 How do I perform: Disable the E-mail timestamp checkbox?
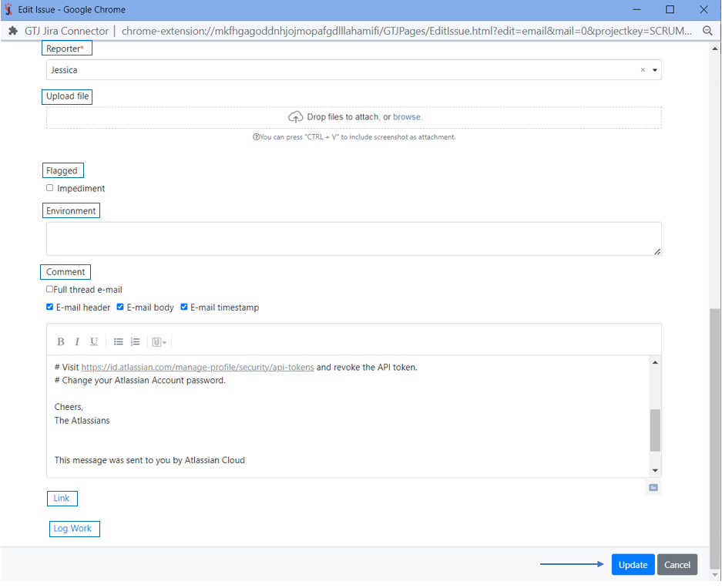tap(184, 307)
